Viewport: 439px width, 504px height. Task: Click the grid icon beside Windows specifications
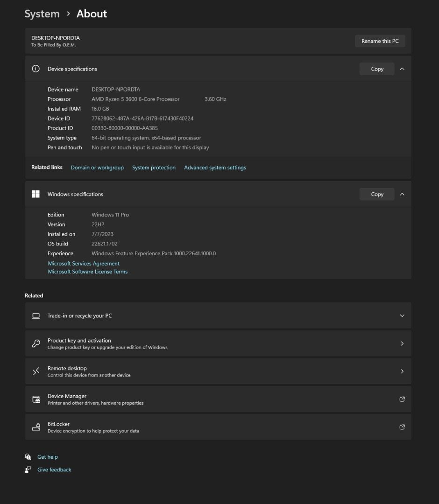[x=35, y=194]
